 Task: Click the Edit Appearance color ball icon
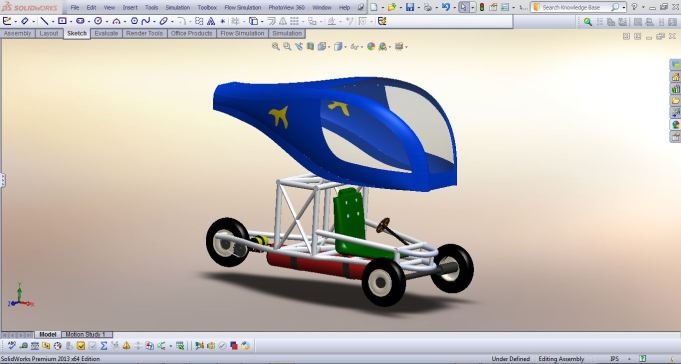tap(370, 46)
